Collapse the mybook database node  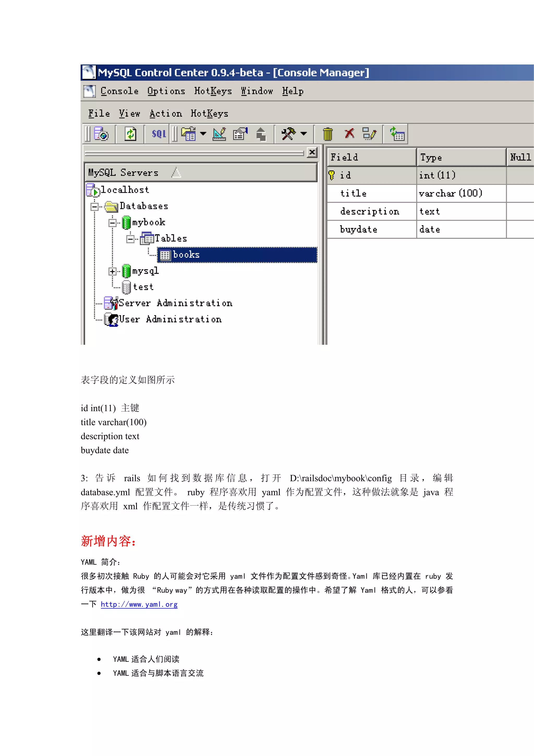[113, 223]
